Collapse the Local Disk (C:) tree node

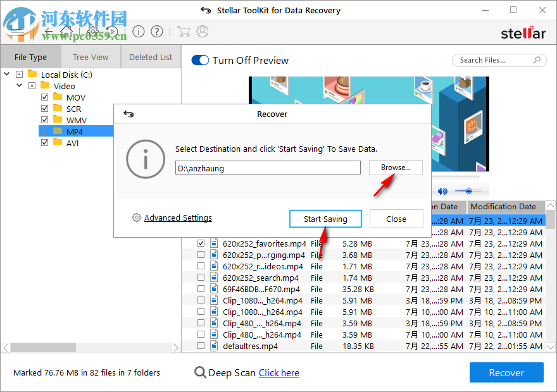pos(6,74)
